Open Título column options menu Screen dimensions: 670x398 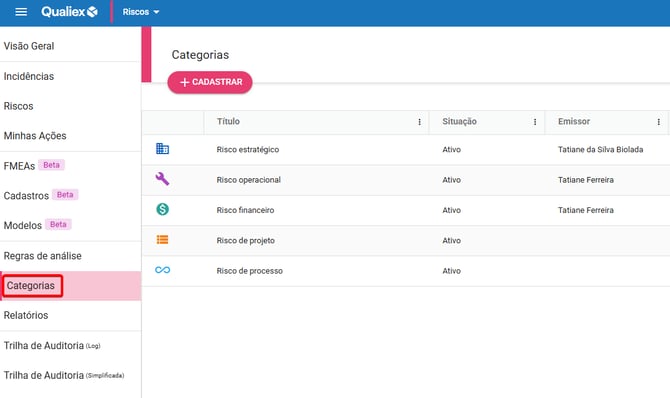420,122
